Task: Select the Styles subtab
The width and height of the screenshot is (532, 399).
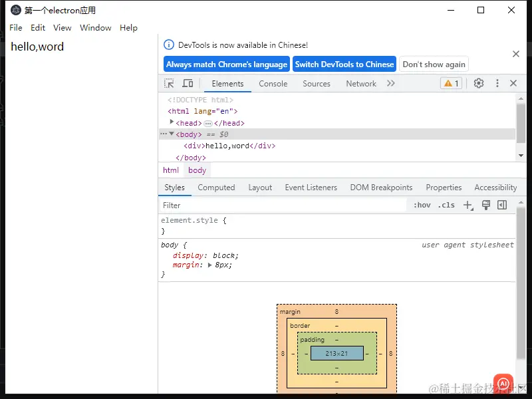Action: click(174, 188)
